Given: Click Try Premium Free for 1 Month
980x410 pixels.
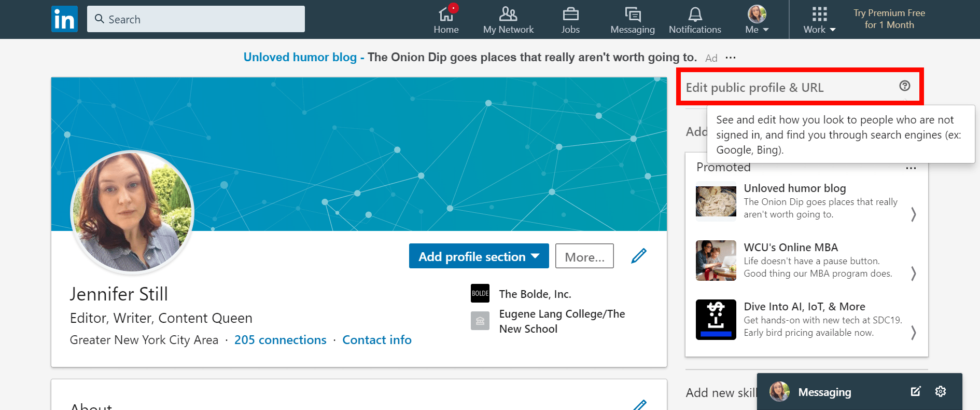Looking at the screenshot, I should (889, 19).
